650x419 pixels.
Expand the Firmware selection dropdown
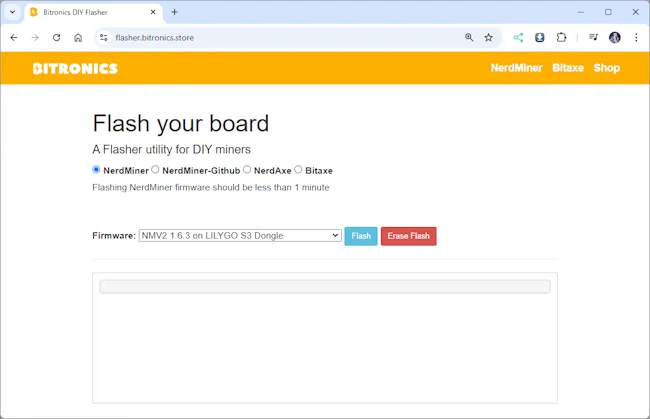point(240,235)
